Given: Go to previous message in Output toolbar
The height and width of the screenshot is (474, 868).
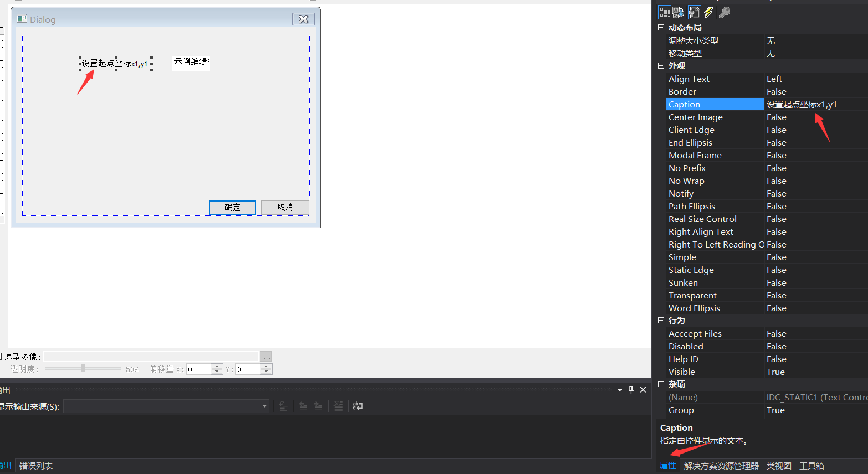Looking at the screenshot, I should tap(303, 406).
